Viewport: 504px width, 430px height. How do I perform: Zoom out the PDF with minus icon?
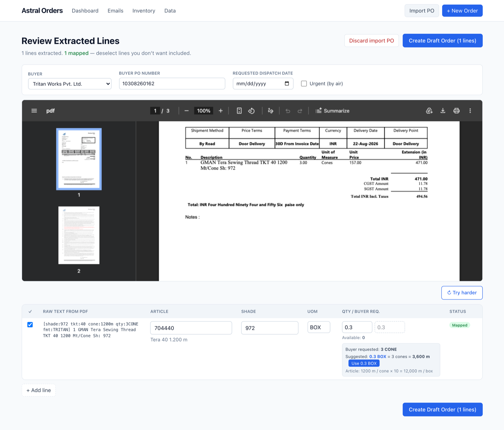point(187,111)
